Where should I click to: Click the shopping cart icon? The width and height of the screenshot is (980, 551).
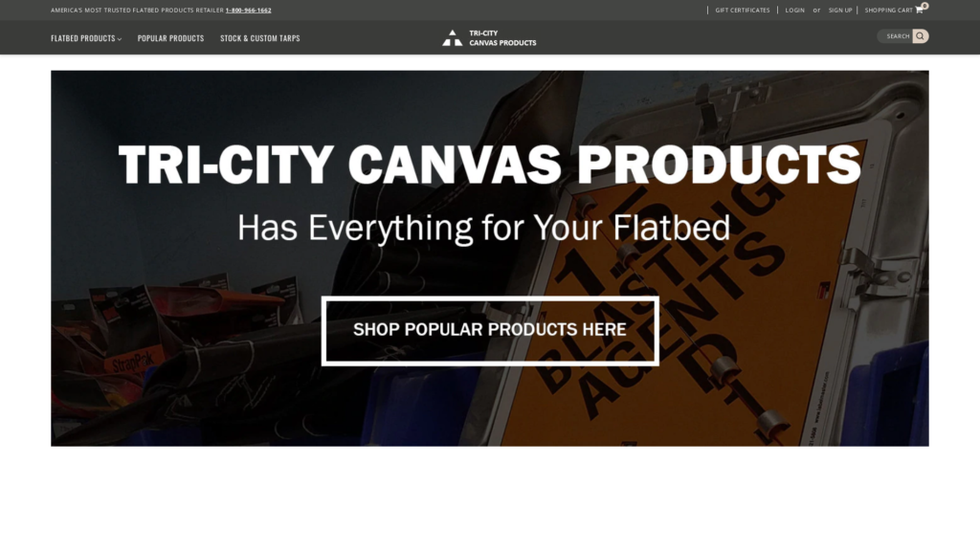pos(919,10)
